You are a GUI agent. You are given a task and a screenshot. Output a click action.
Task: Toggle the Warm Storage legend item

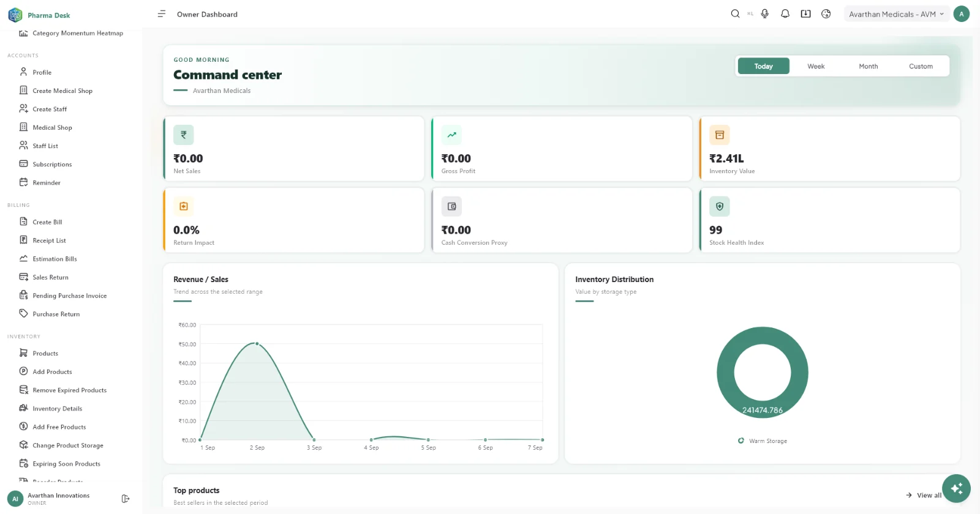coord(763,441)
